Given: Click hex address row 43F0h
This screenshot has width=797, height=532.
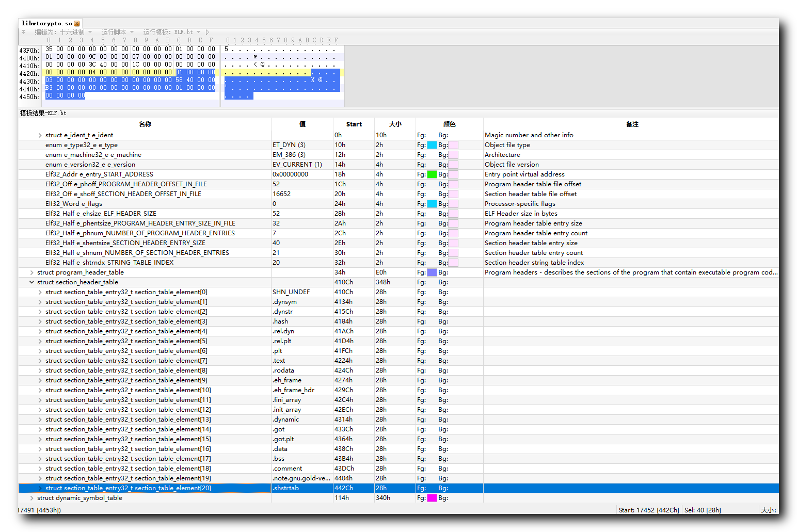Looking at the screenshot, I should click(x=29, y=51).
